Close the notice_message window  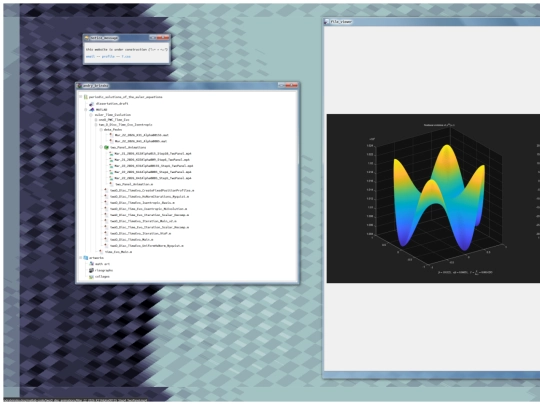(x=164, y=38)
